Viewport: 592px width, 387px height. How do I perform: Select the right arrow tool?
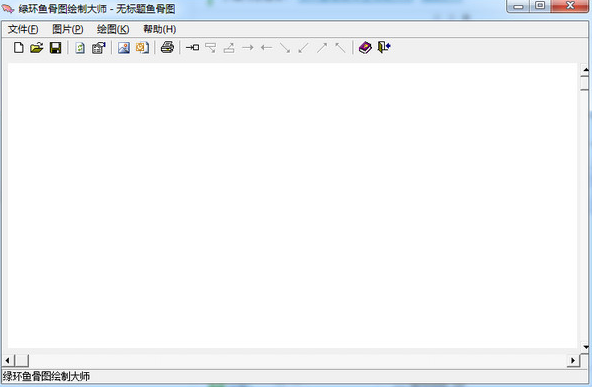tap(248, 48)
